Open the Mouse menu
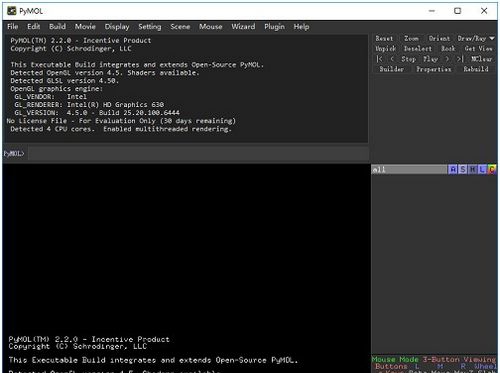Viewport: 500px width, 373px height. point(211,27)
